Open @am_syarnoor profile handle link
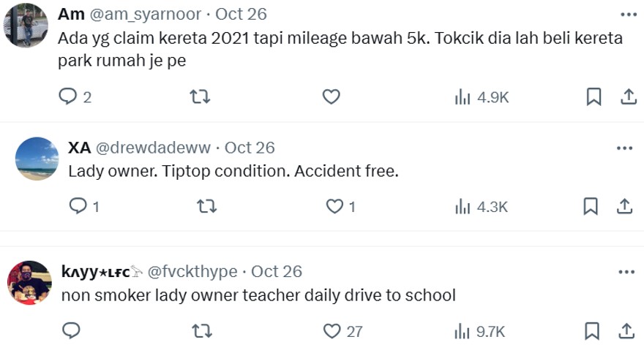 pos(146,15)
